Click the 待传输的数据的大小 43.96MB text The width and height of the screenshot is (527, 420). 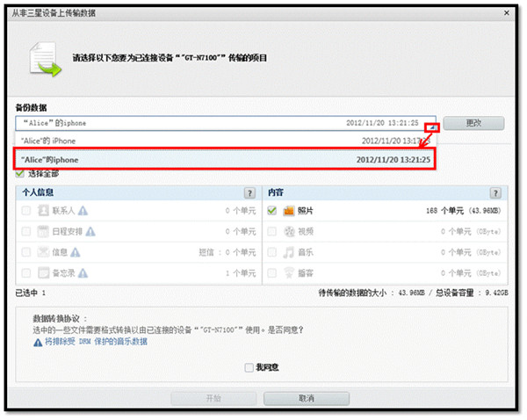372,293
